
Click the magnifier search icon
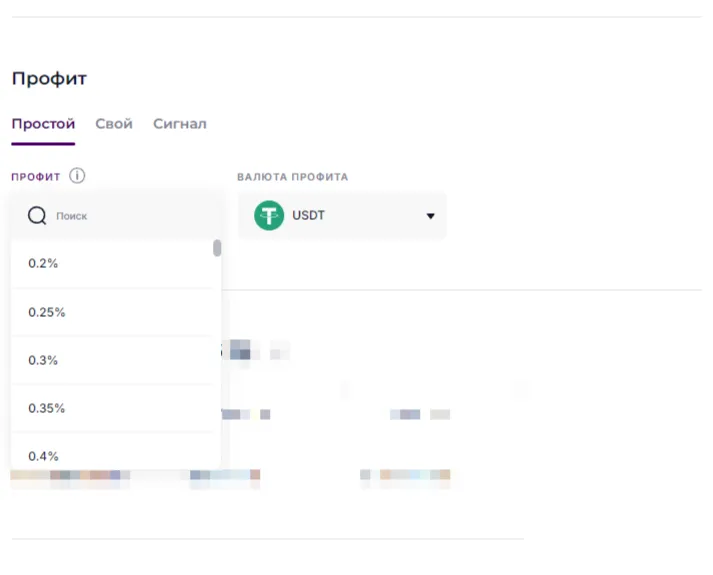pos(37,215)
